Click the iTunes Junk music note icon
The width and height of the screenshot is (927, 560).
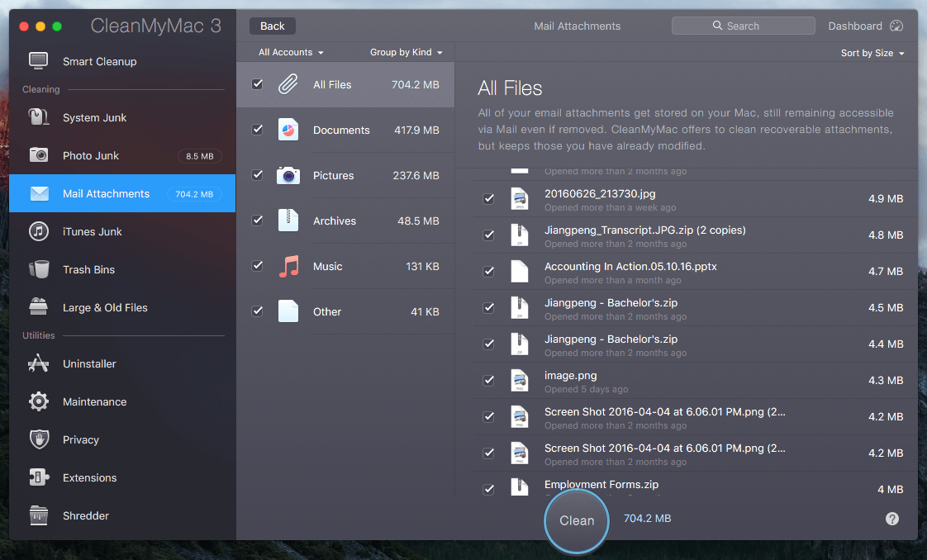(x=39, y=231)
